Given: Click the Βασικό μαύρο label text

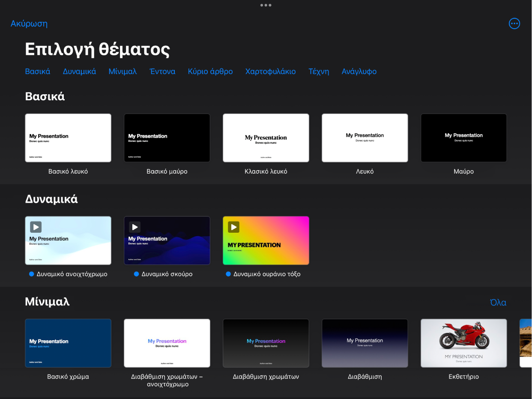Looking at the screenshot, I should tap(167, 171).
